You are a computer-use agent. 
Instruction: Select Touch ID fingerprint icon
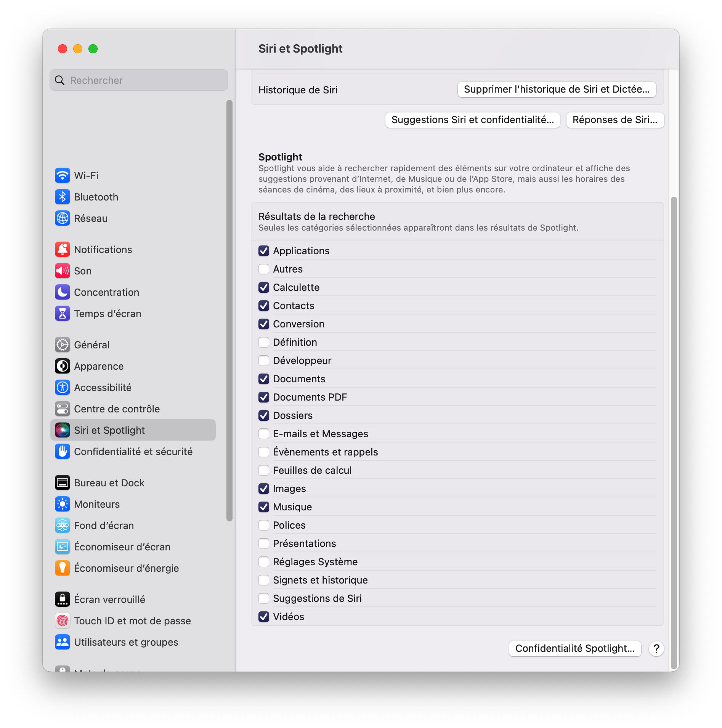[62, 621]
